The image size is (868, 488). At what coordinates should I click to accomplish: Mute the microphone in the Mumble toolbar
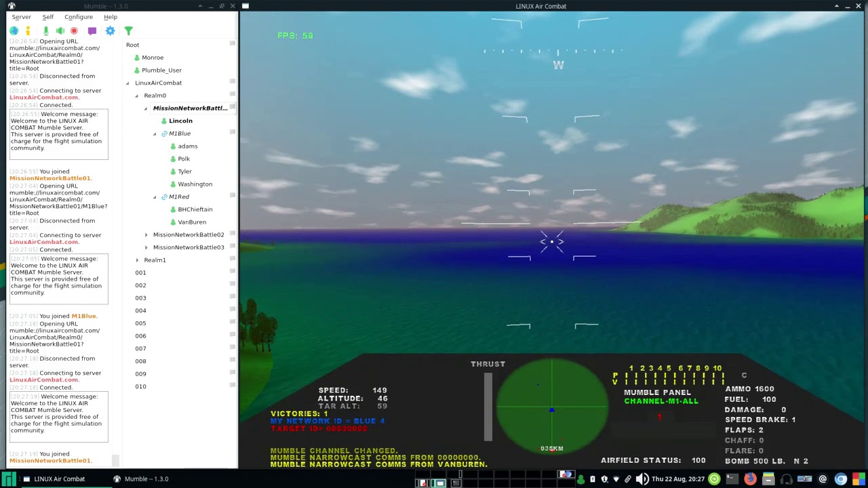pyautogui.click(x=45, y=30)
